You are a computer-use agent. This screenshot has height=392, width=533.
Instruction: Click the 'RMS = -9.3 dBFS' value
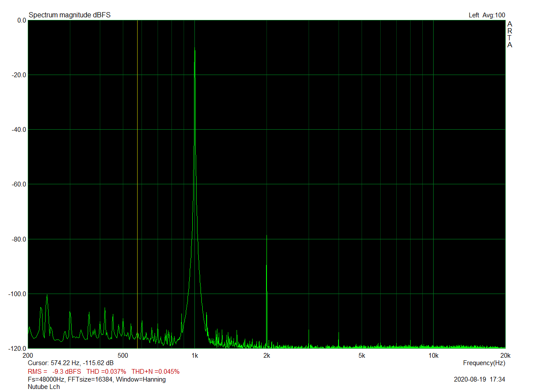tap(54, 372)
